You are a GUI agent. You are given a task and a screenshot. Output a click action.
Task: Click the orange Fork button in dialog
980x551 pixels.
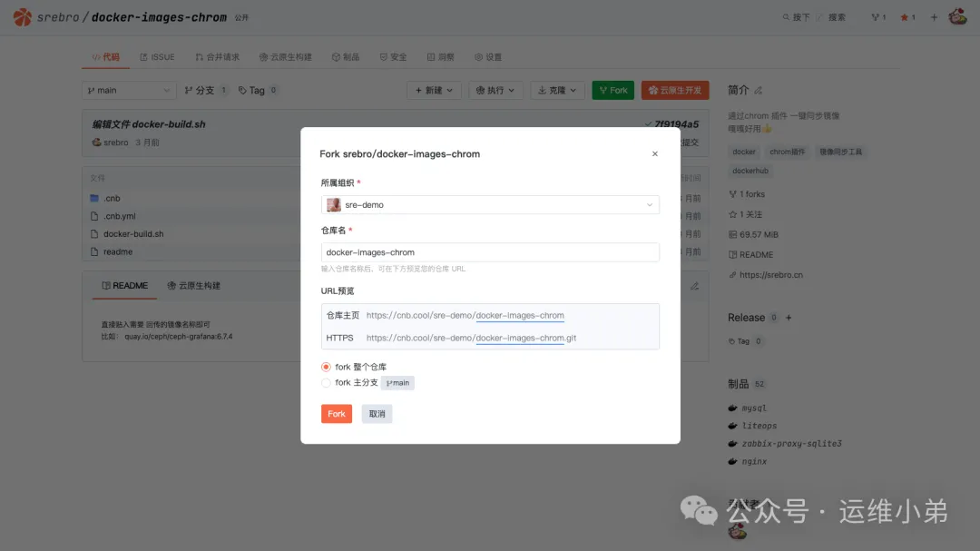337,414
